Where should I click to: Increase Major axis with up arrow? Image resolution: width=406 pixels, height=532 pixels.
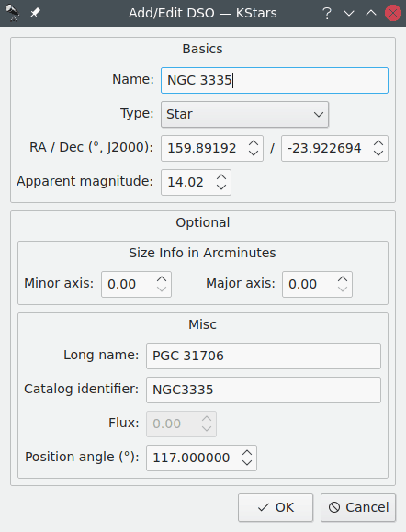coord(343,279)
